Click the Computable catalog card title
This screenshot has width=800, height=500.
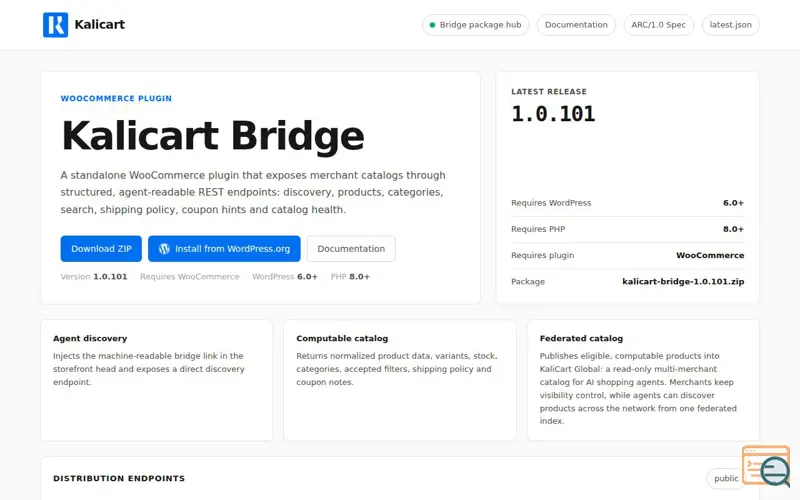point(342,338)
